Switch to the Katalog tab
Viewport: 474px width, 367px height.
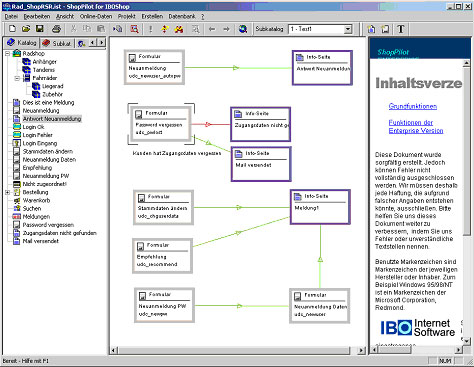click(22, 43)
